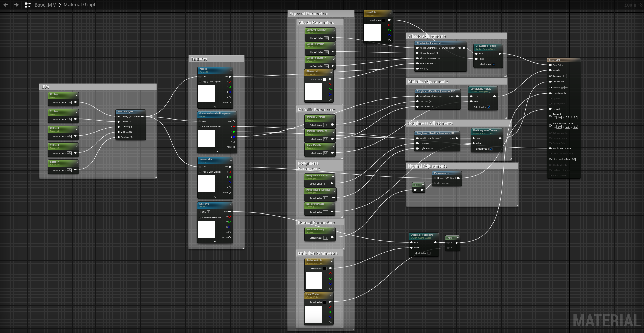
Task: Click the FlattenNormal Result output pin
Action: [458, 178]
